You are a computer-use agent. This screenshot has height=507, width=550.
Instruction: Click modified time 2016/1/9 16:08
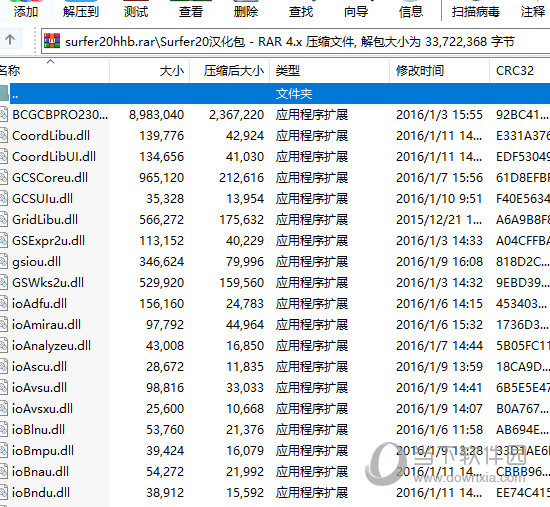(440, 262)
